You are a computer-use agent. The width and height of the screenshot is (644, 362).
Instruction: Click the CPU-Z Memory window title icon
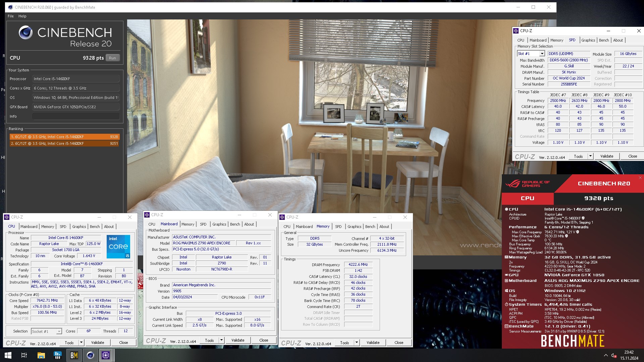[282, 217]
